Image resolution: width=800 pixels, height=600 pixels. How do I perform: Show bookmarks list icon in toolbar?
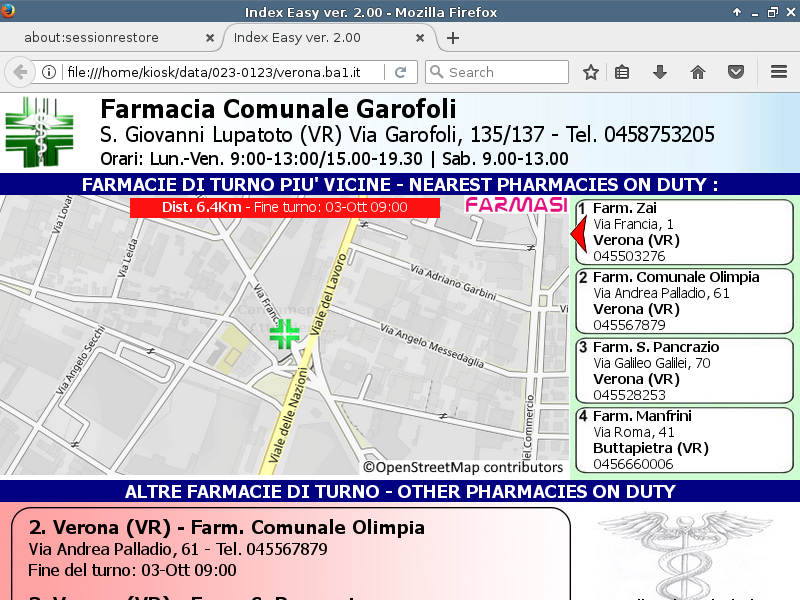tap(622, 72)
